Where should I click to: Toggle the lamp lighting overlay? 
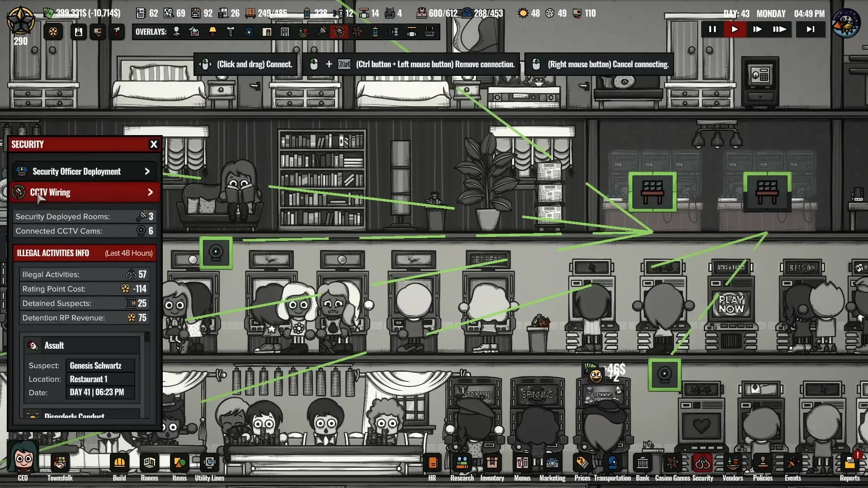point(212,32)
